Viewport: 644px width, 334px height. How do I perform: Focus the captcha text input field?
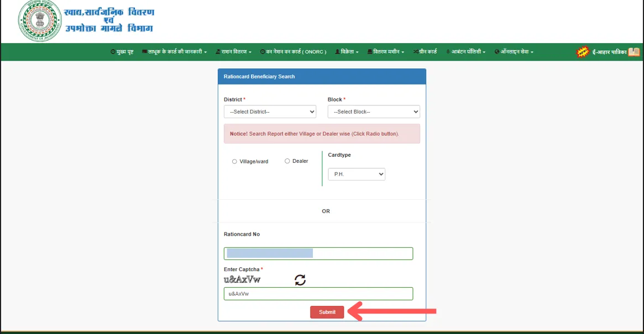click(318, 294)
